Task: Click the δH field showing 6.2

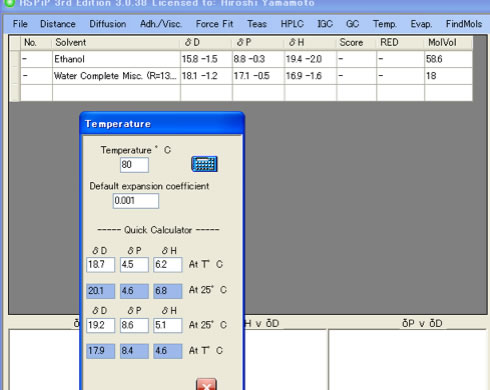Action: click(168, 265)
